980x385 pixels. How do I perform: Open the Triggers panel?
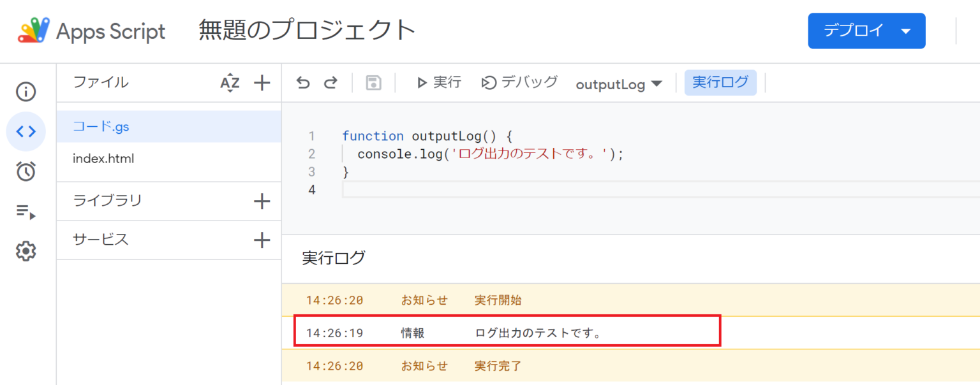point(26,171)
